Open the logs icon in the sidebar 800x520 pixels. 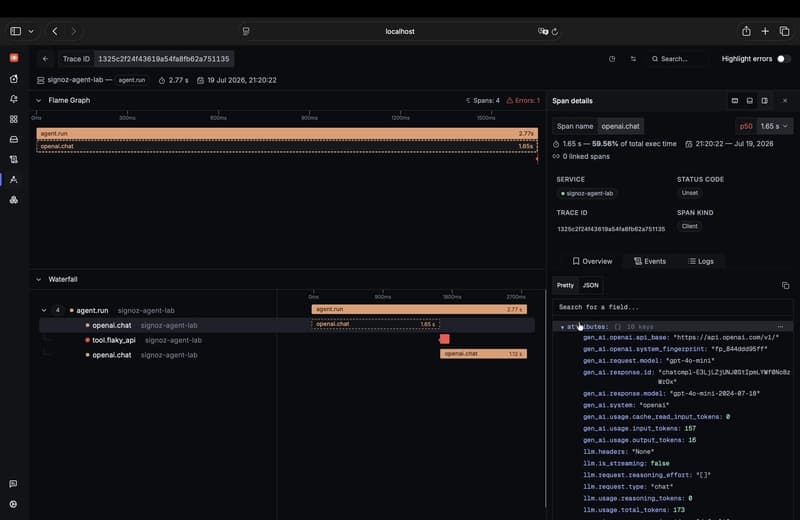coord(14,159)
